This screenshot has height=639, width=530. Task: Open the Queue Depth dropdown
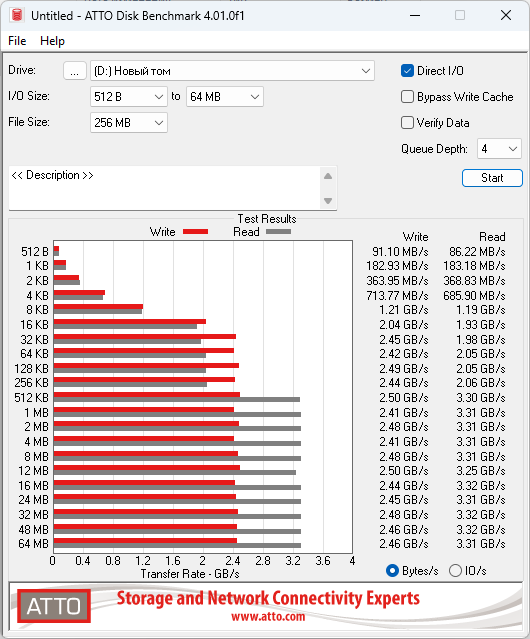click(499, 149)
